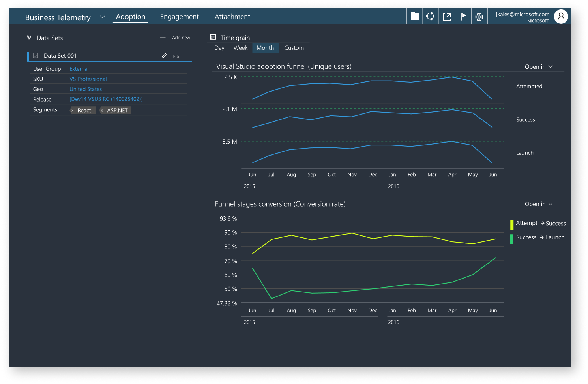Click the User Group field label

47,69
